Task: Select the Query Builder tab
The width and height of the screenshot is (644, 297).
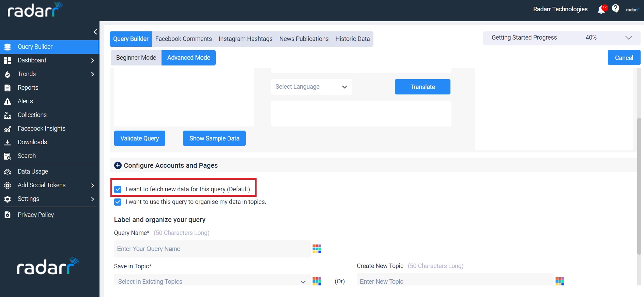Action: click(131, 39)
